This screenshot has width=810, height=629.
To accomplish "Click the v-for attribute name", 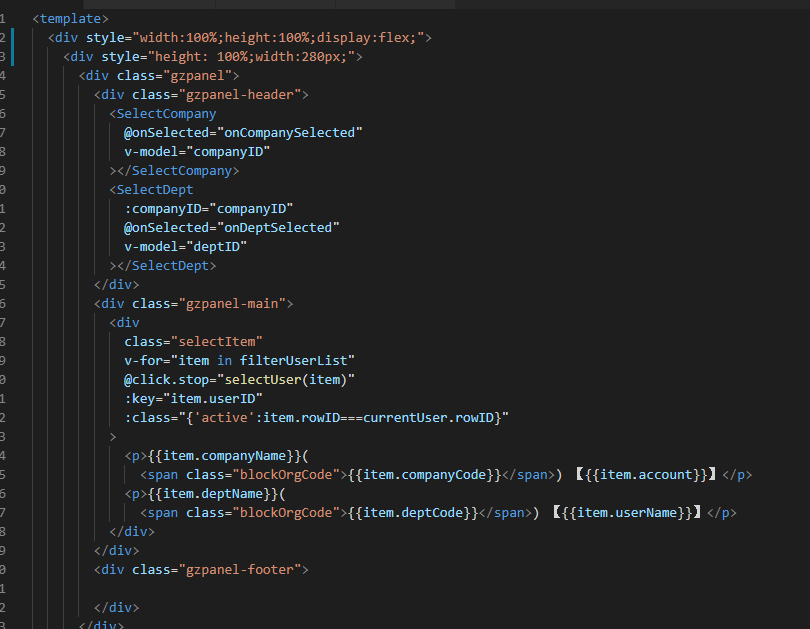I will tap(144, 361).
